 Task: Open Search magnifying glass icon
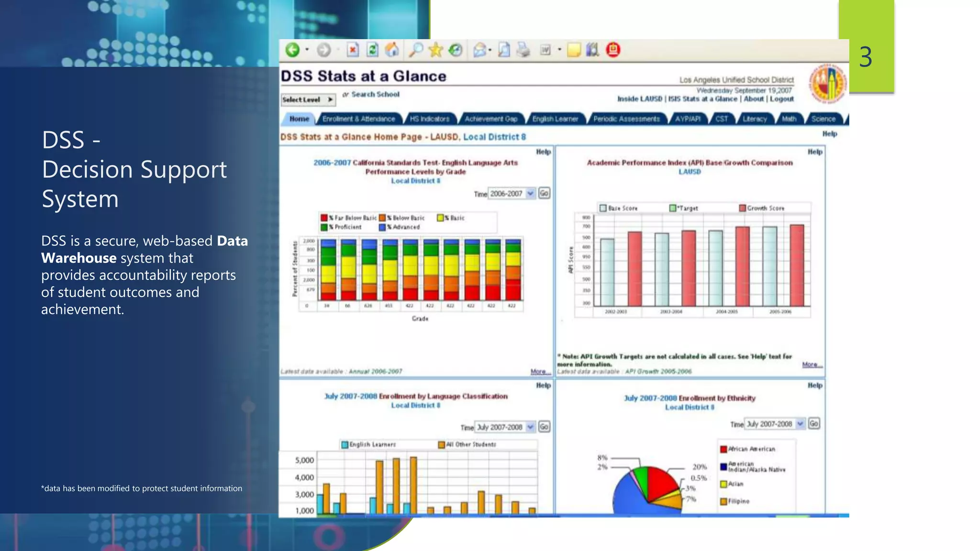[415, 50]
